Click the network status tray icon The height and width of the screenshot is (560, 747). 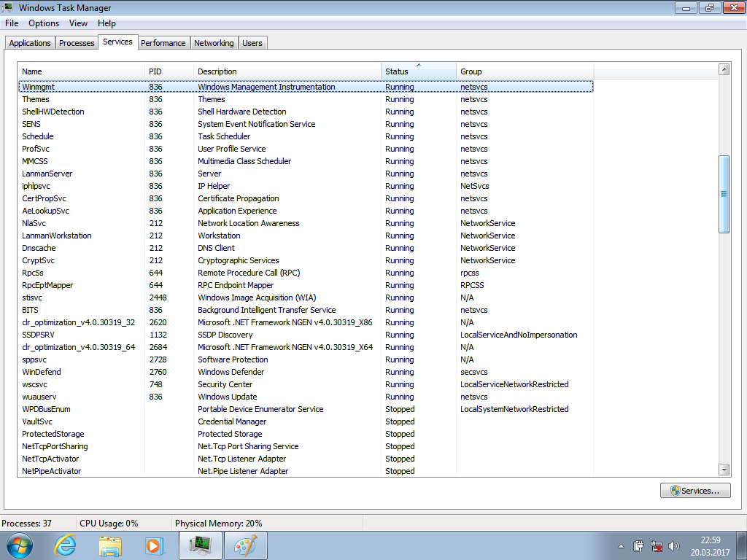point(657,546)
